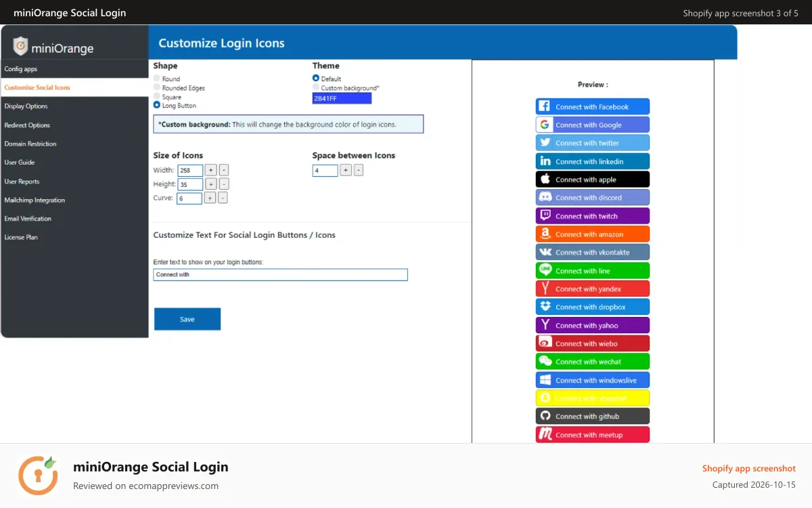Click the Facebook icon in the preview
This screenshot has width=812, height=508.
545,106
